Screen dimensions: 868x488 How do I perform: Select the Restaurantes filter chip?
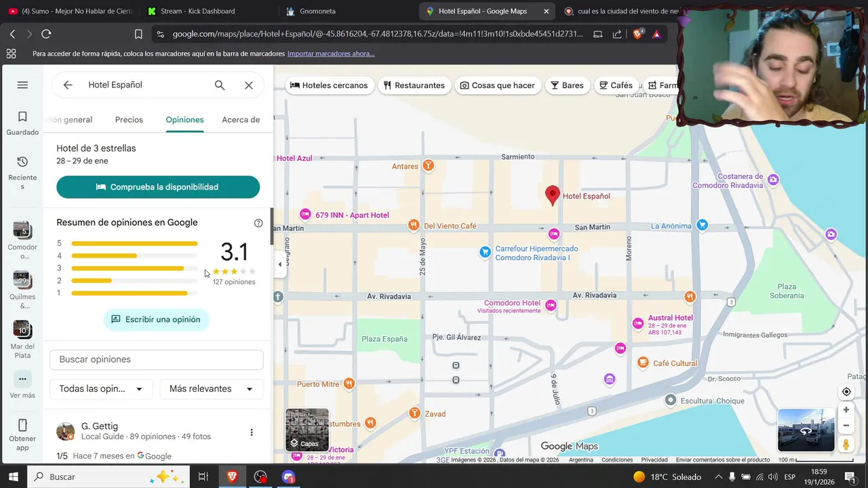click(414, 85)
